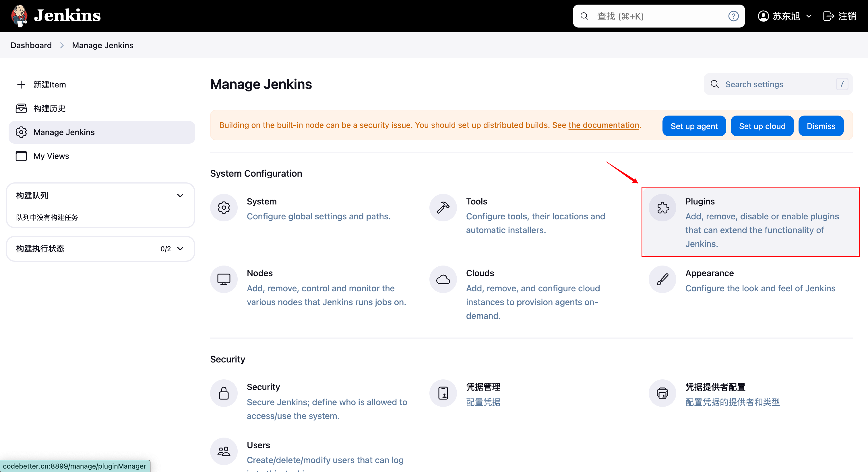Viewport: 868px width, 472px height.
Task: Click the magnifier icon in the top search box
Action: click(584, 16)
